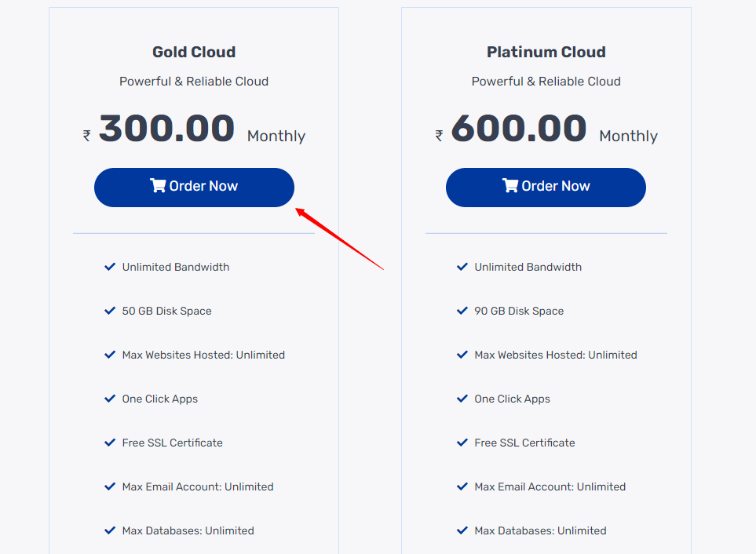The image size is (756, 554).
Task: Click checkmark beside 50 GB Disk Space
Action: (110, 310)
